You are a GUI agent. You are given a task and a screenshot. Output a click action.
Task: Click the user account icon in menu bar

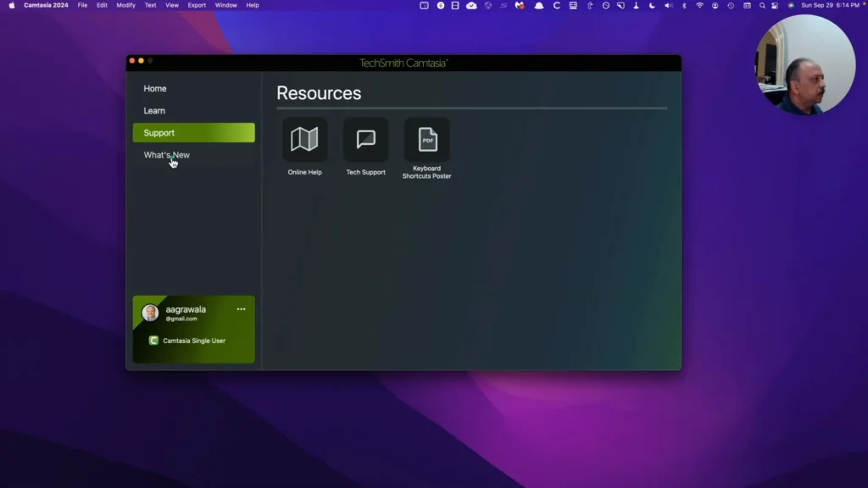[x=715, y=5]
